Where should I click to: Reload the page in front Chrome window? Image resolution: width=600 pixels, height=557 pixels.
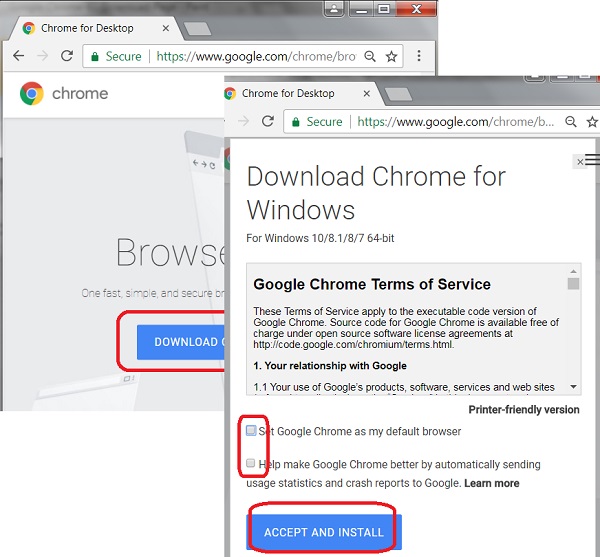[x=268, y=121]
